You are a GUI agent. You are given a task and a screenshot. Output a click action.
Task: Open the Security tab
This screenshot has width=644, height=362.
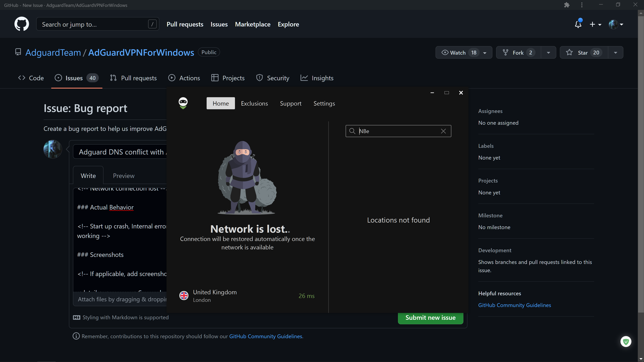(x=273, y=78)
